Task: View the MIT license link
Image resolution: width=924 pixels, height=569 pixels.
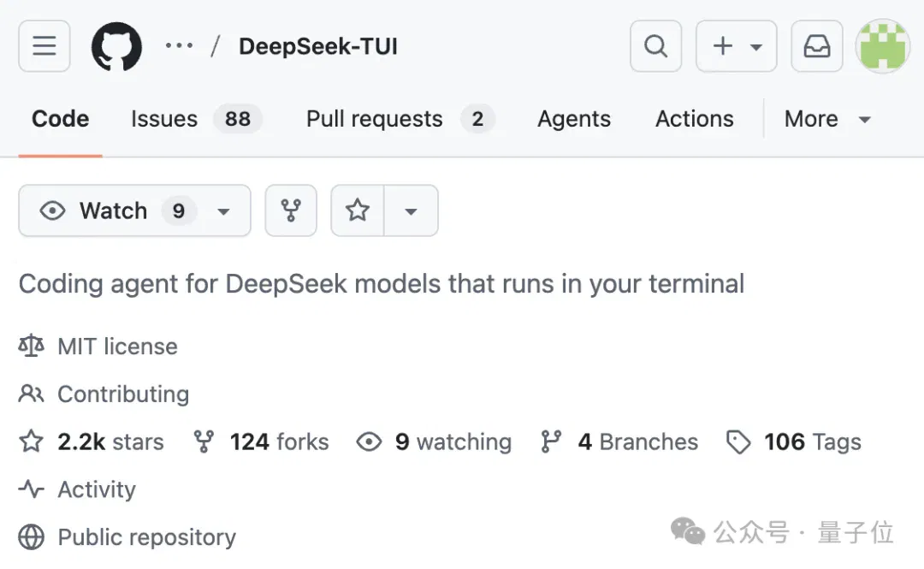Action: click(x=98, y=347)
